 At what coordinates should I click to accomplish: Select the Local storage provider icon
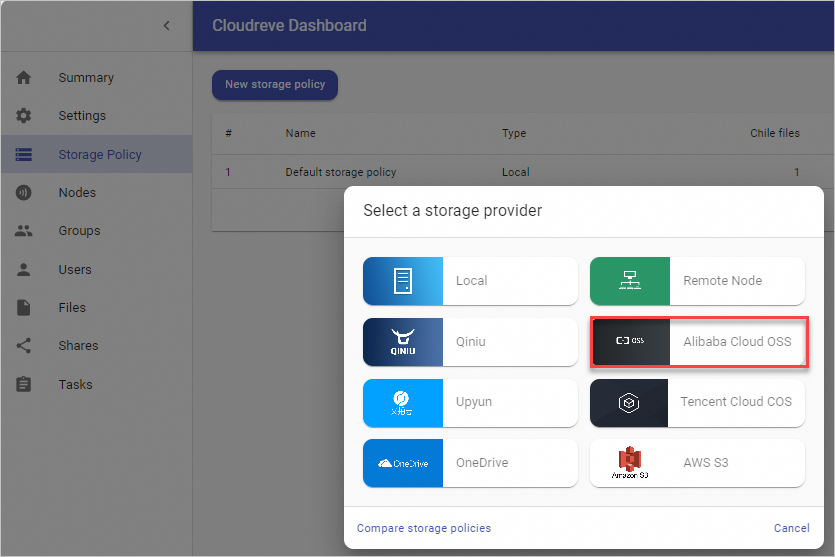pos(403,281)
